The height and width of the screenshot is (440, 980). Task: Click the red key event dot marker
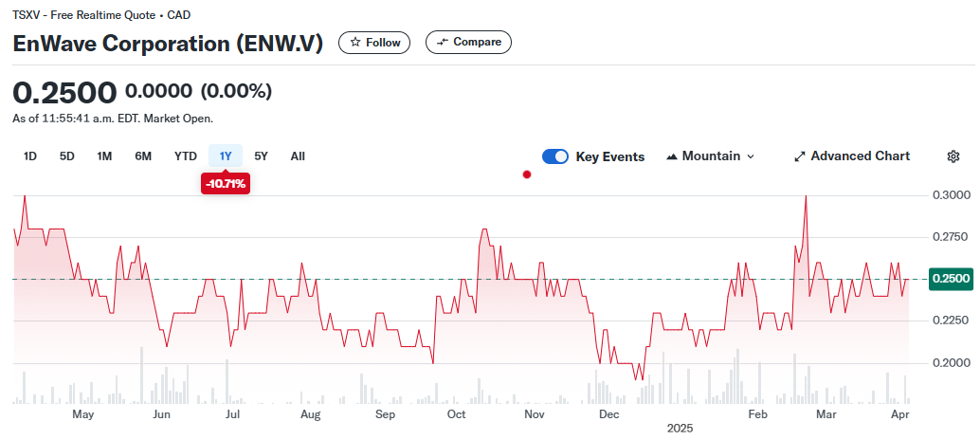click(527, 175)
